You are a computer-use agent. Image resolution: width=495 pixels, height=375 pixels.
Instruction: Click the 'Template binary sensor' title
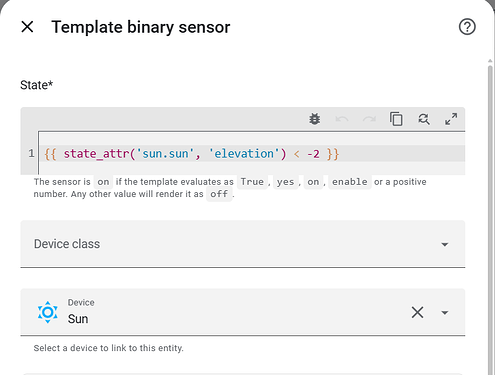[x=141, y=27]
